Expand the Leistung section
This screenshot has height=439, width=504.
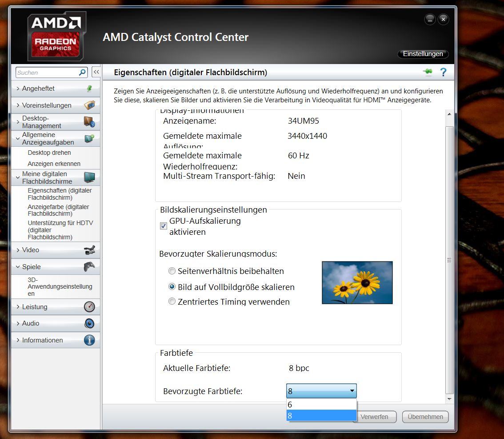pyautogui.click(x=18, y=306)
